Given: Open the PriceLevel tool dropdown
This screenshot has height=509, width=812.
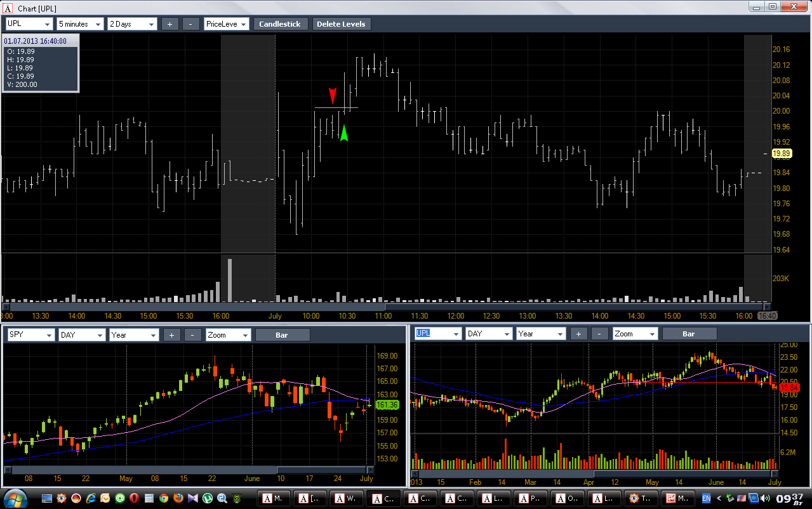Looking at the screenshot, I should click(227, 24).
